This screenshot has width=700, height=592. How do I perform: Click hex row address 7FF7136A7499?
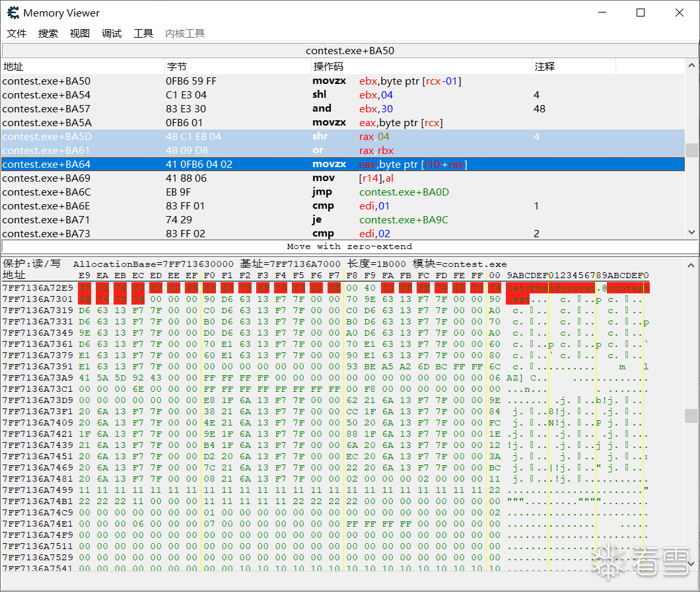click(38, 490)
